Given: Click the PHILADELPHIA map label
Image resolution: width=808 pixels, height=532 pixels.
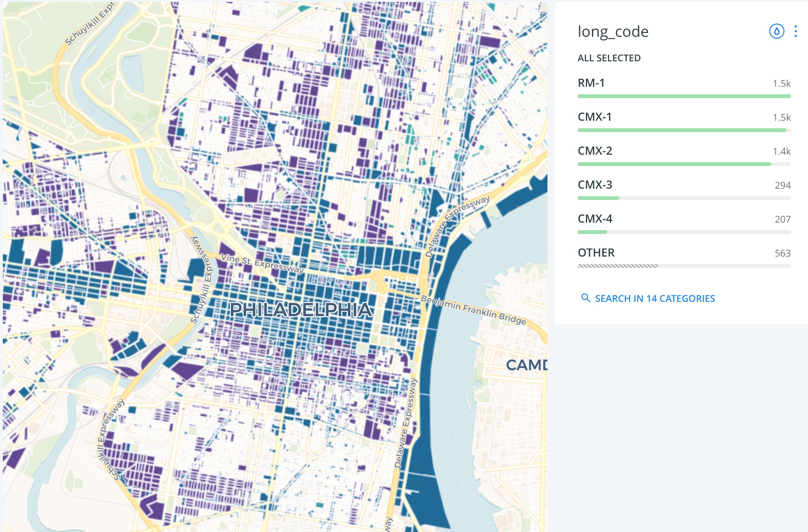Looking at the screenshot, I should 301,310.
